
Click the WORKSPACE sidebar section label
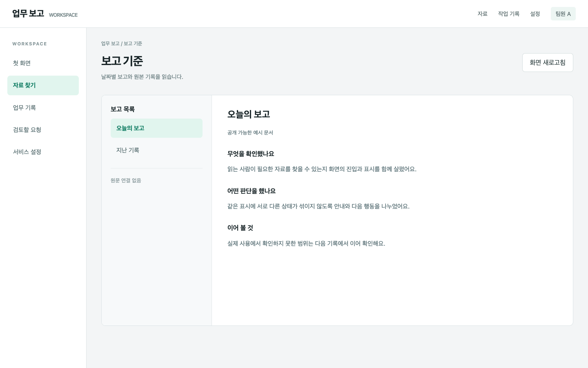[x=29, y=44]
